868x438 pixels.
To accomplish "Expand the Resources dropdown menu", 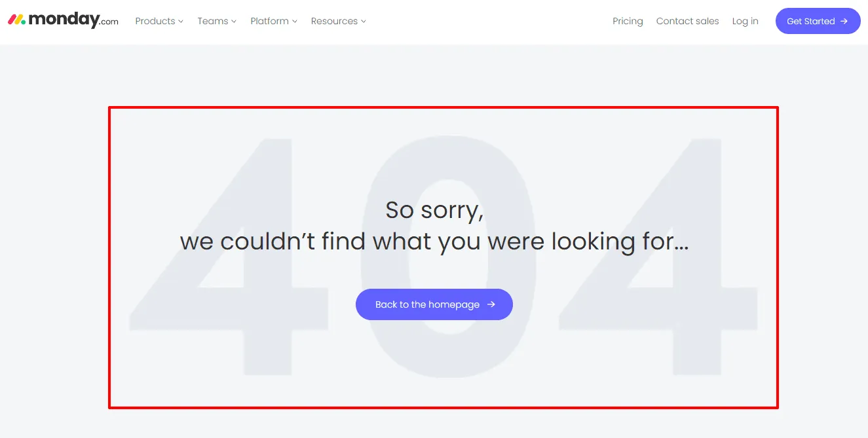I will pyautogui.click(x=334, y=21).
